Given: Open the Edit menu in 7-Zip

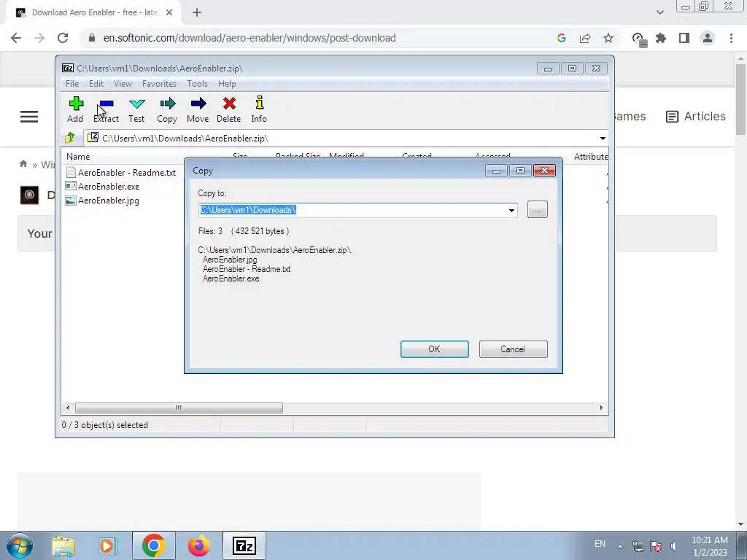Looking at the screenshot, I should [x=96, y=84].
